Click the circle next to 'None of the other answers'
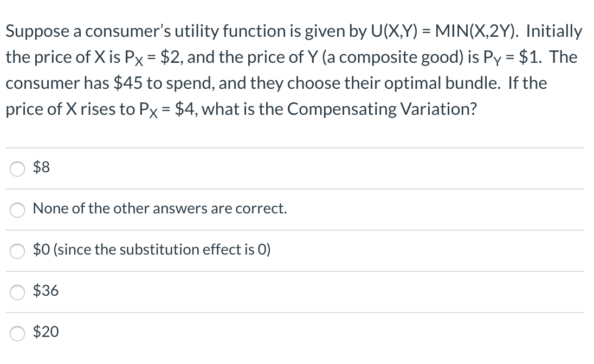 click(x=17, y=210)
